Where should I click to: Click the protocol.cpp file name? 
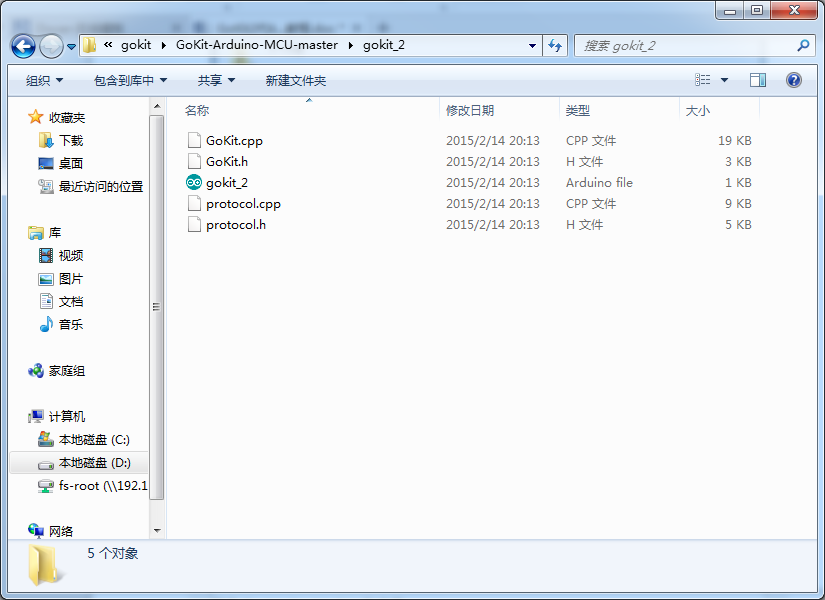243,204
